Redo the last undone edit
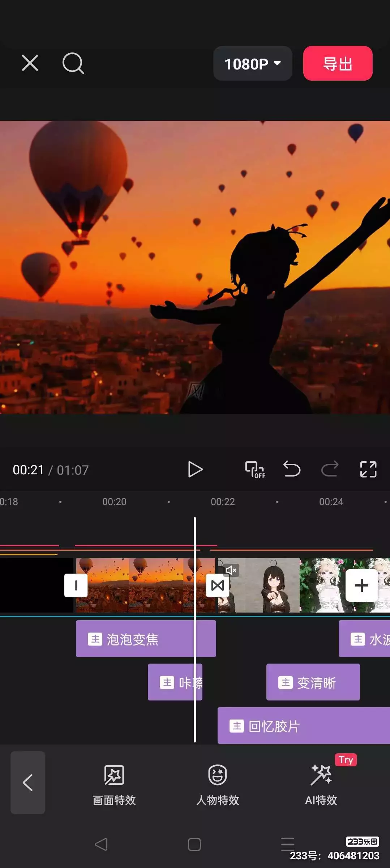Viewport: 390px width, 868px height. click(330, 469)
